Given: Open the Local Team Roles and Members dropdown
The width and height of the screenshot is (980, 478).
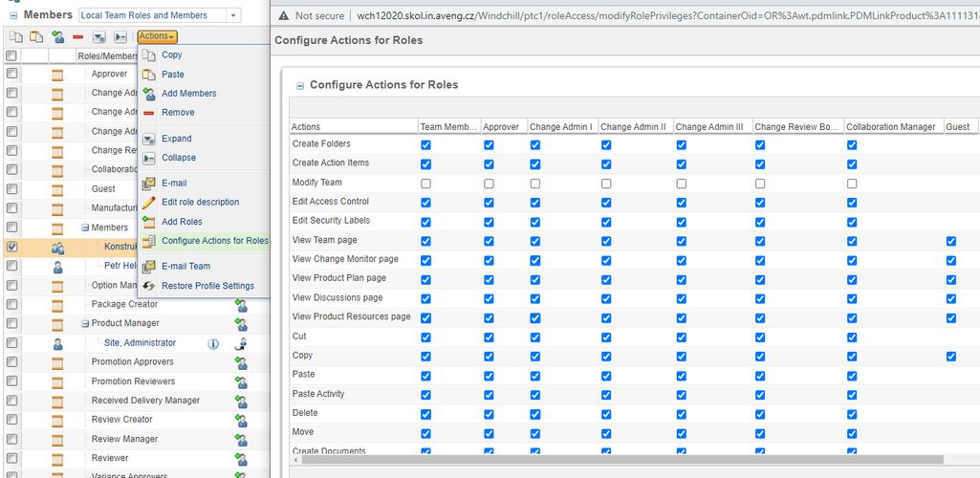Looking at the screenshot, I should pos(233,15).
